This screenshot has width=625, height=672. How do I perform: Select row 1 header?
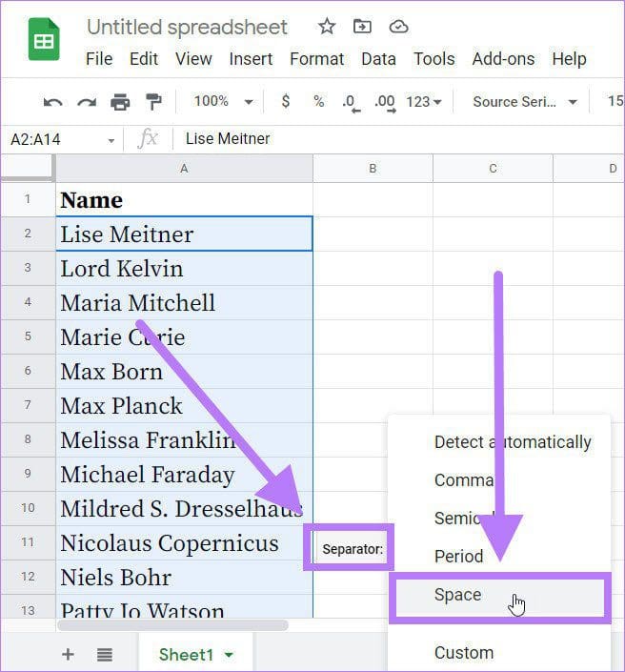coord(28,199)
